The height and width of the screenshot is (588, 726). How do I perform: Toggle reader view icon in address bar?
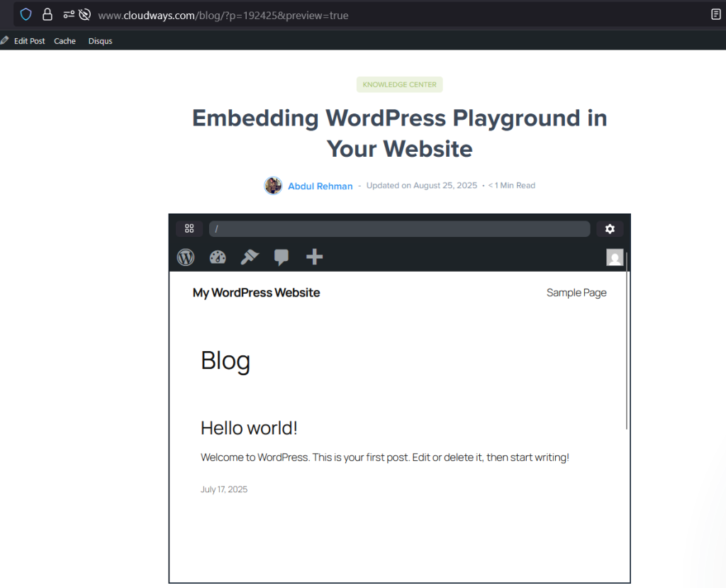click(x=716, y=14)
